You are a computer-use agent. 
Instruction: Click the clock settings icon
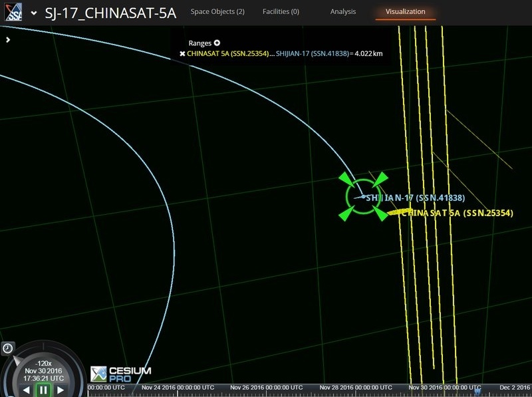coord(8,348)
